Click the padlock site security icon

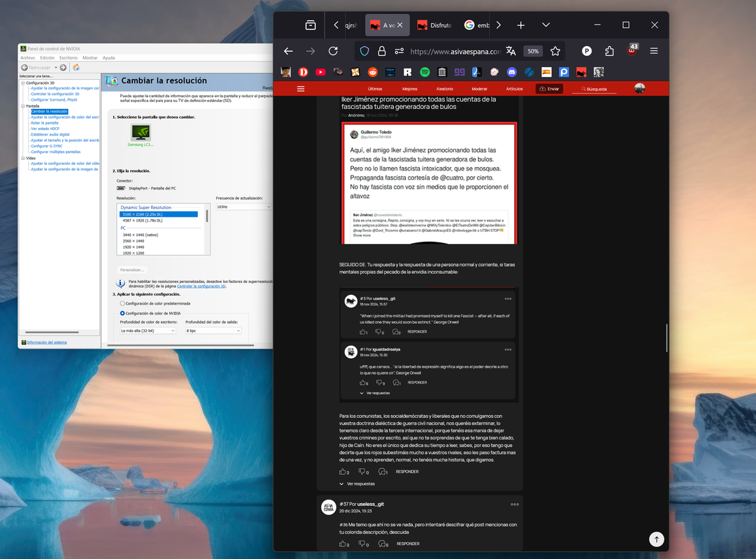tap(381, 51)
